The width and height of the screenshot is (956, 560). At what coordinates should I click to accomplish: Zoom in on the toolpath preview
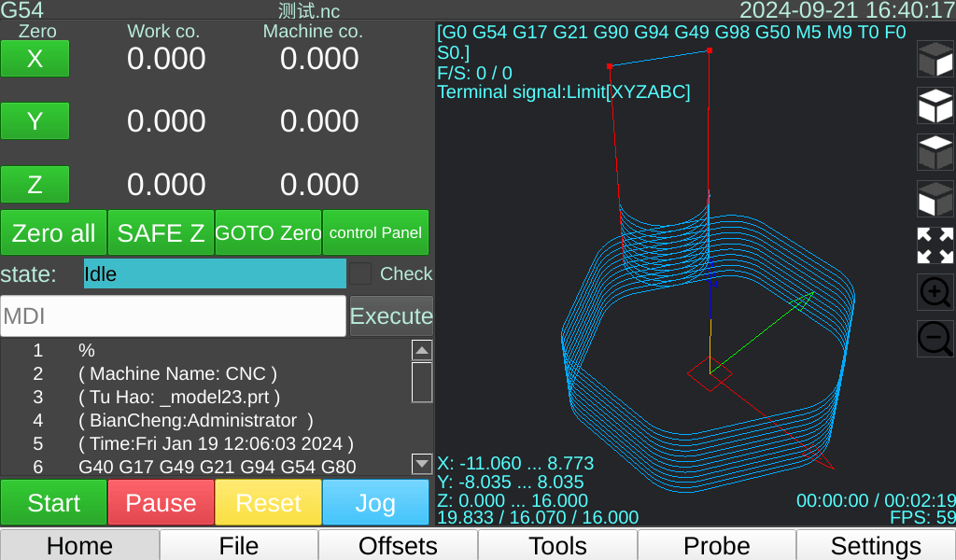point(935,292)
